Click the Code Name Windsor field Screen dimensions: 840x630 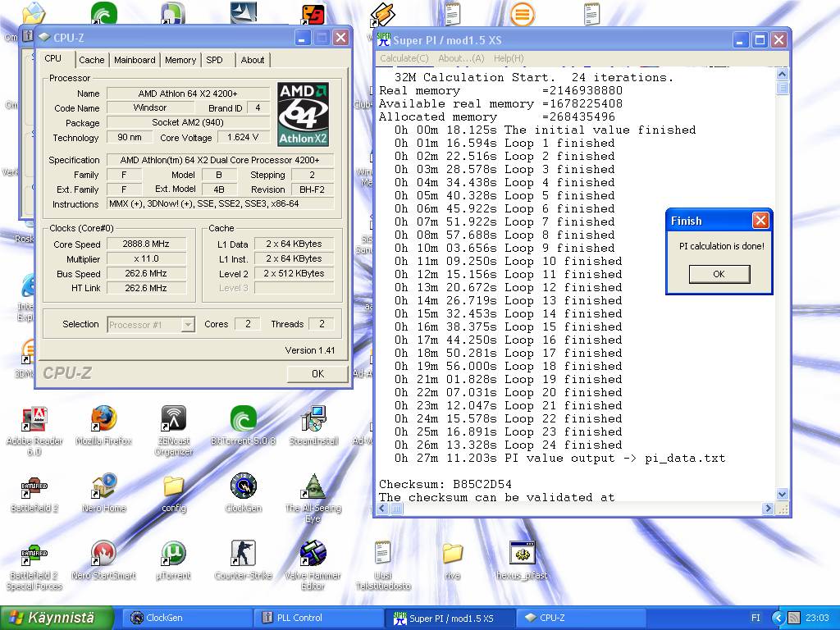pyautogui.click(x=150, y=107)
